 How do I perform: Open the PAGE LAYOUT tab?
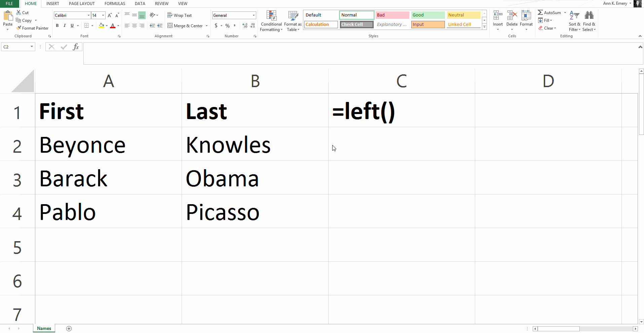pyautogui.click(x=82, y=4)
